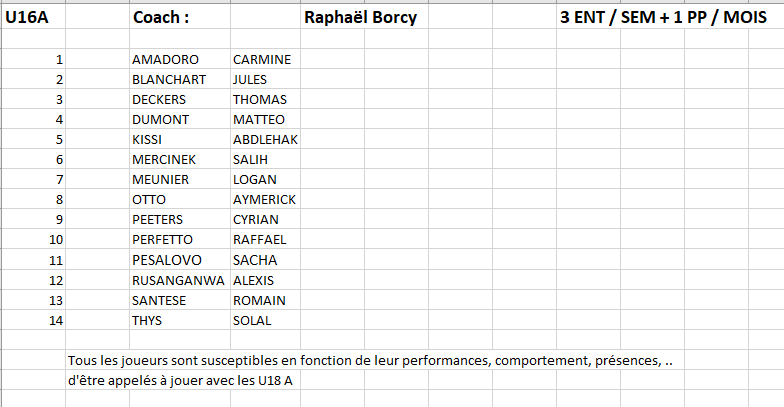Screen dimensions: 784x407
Task: Click the ABDLEHAK cell
Action: pyautogui.click(x=266, y=140)
